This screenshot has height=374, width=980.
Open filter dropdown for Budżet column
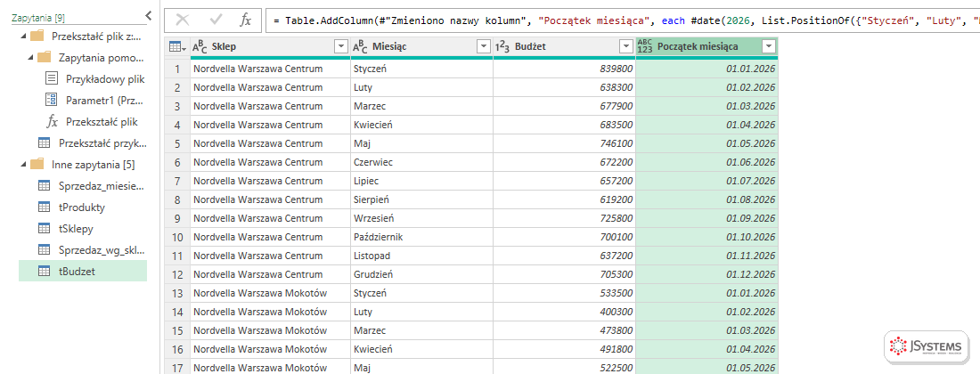tap(626, 47)
